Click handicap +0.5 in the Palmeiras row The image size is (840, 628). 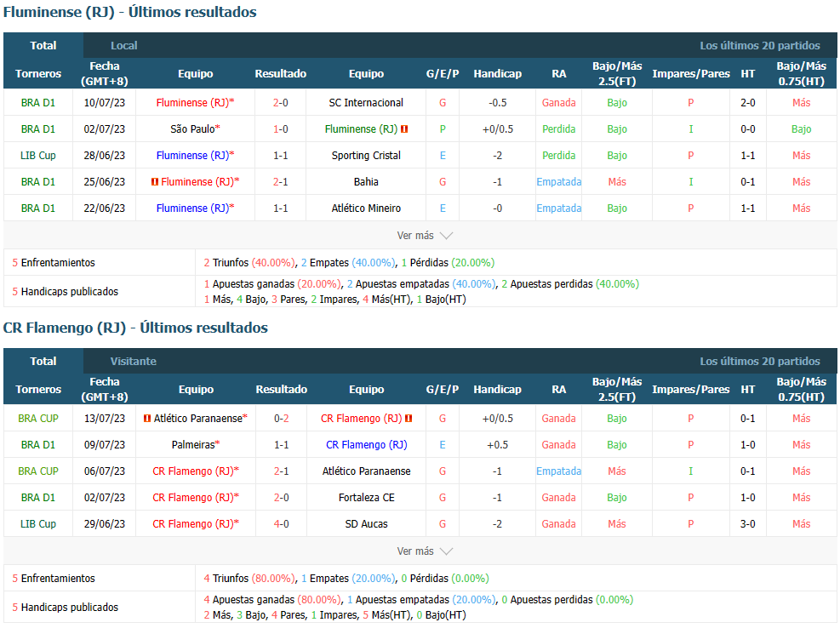(497, 445)
